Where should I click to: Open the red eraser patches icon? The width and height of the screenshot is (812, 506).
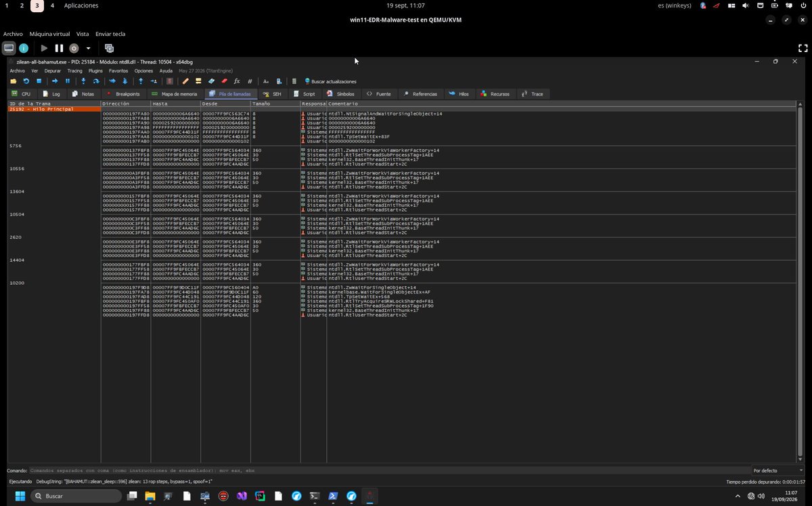[x=224, y=81]
